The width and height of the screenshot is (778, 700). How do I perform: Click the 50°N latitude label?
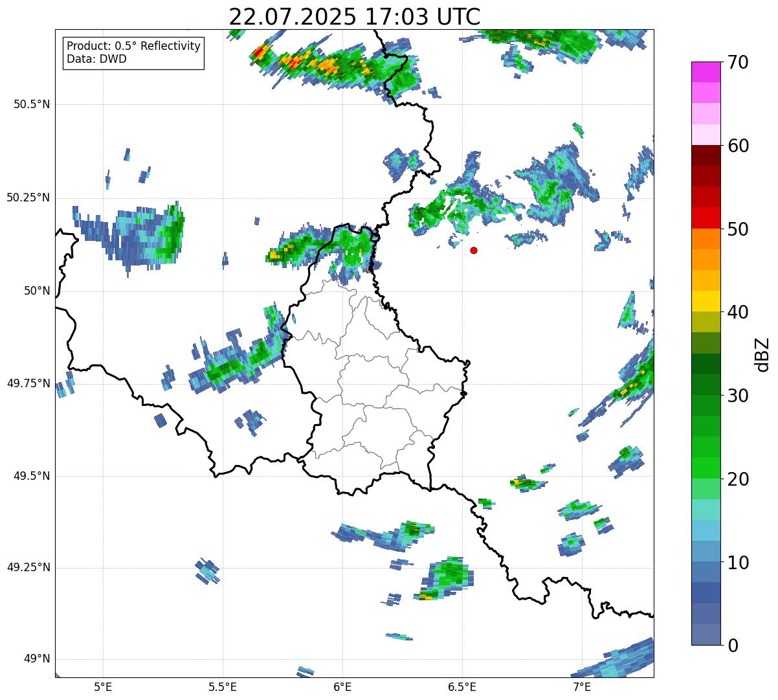(37, 291)
